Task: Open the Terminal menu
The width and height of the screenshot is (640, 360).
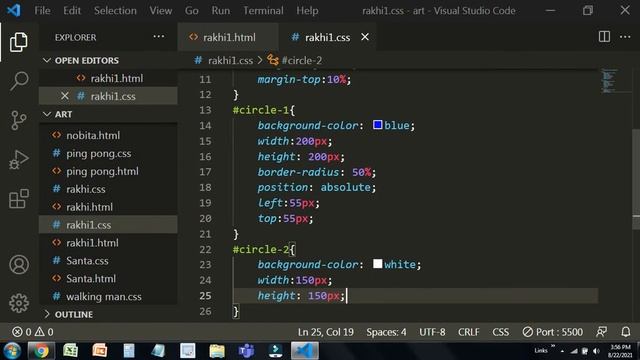Action: (263, 10)
